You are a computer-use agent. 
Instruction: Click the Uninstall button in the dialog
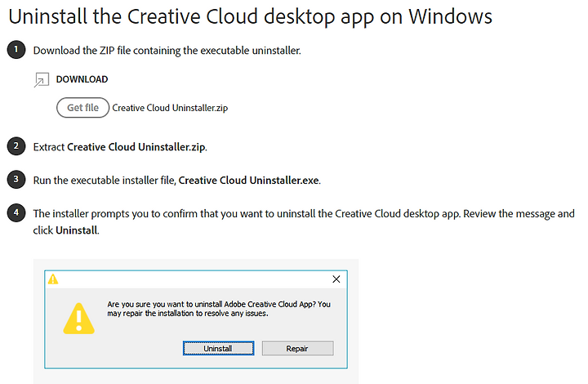pos(218,348)
